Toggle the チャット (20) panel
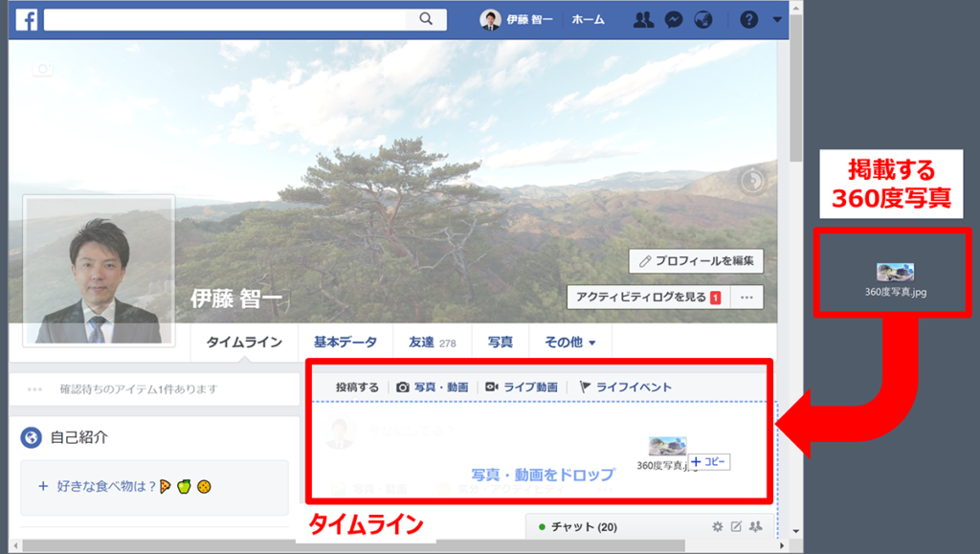 pos(584,526)
